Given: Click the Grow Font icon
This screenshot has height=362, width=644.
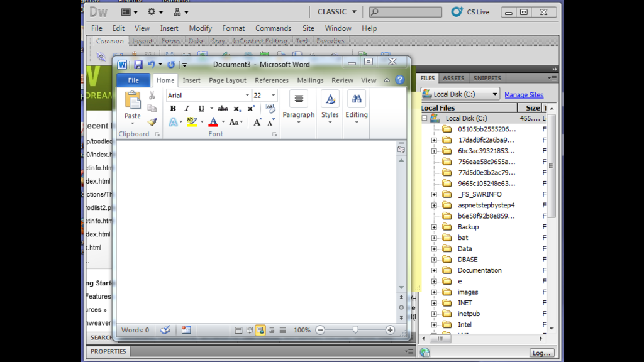Looking at the screenshot, I should [257, 123].
